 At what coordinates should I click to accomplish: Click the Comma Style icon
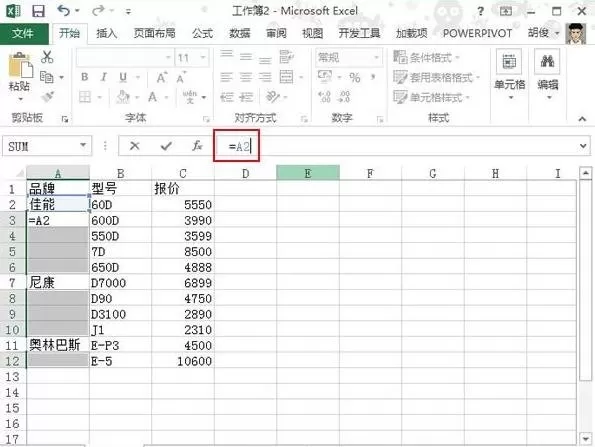point(373,77)
